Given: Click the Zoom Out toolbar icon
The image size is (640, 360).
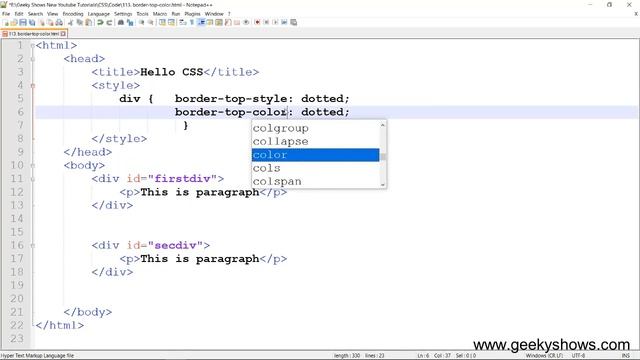Looking at the screenshot, I should click(x=151, y=22).
